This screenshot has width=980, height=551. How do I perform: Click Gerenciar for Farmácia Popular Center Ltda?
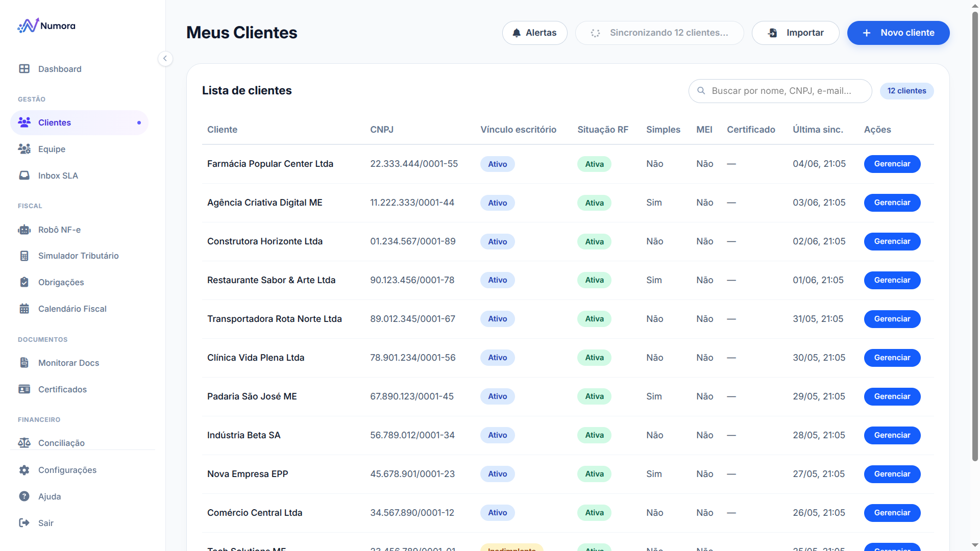coord(892,164)
